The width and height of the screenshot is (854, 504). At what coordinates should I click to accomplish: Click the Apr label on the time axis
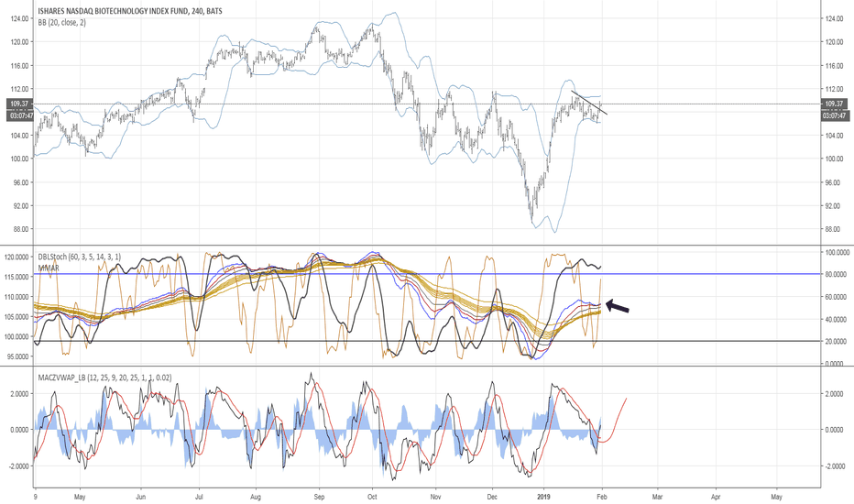716,497
